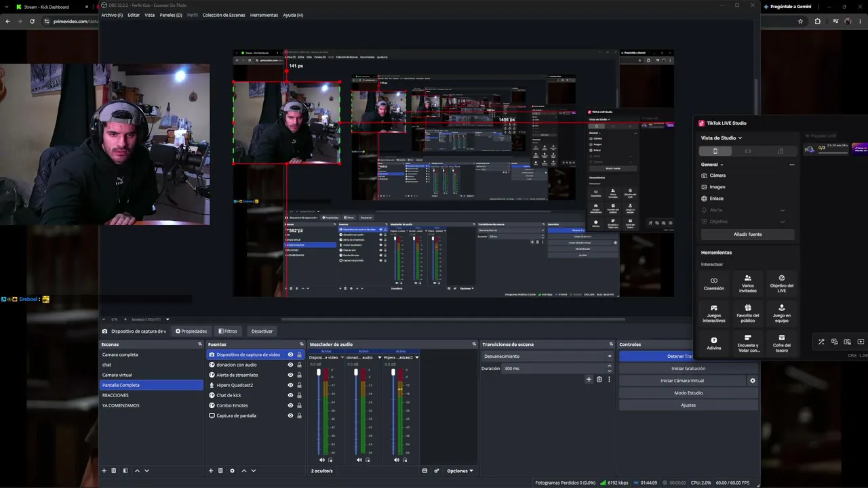868x488 pixels.
Task: Undock the Escenas panel
Action: pos(199,344)
